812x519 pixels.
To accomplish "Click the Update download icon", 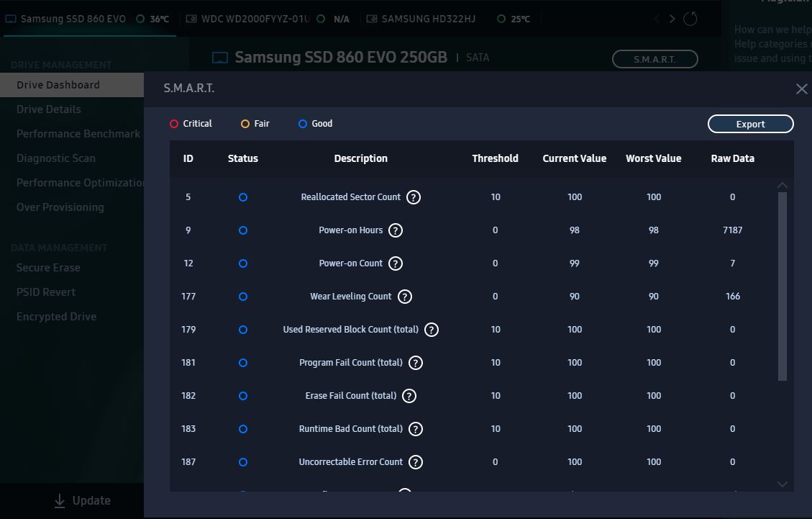I will [60, 501].
